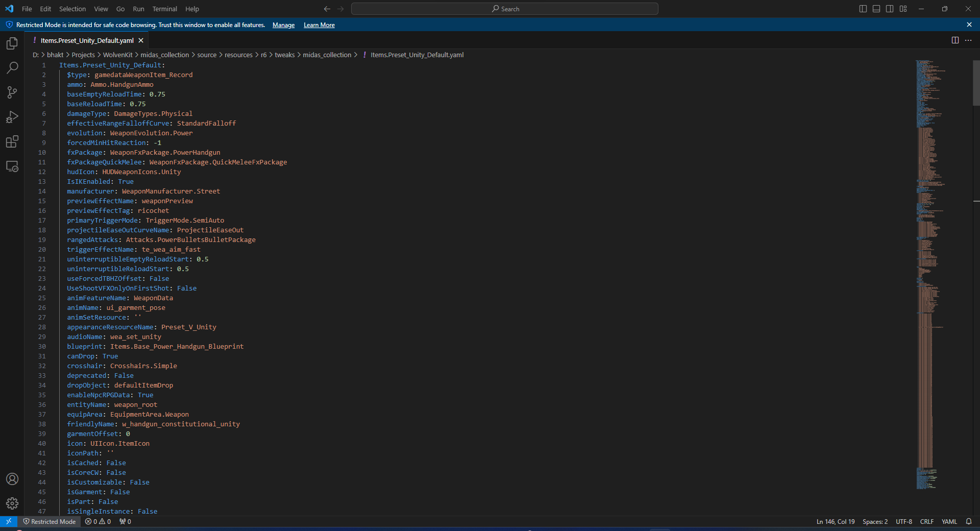Click the Learn More link
This screenshot has width=980, height=531.
[319, 25]
